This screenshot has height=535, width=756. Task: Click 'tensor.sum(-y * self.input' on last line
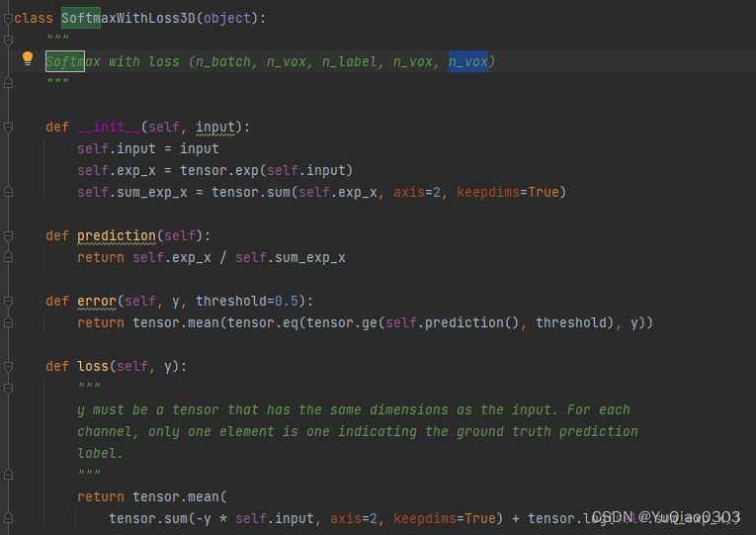click(x=211, y=519)
